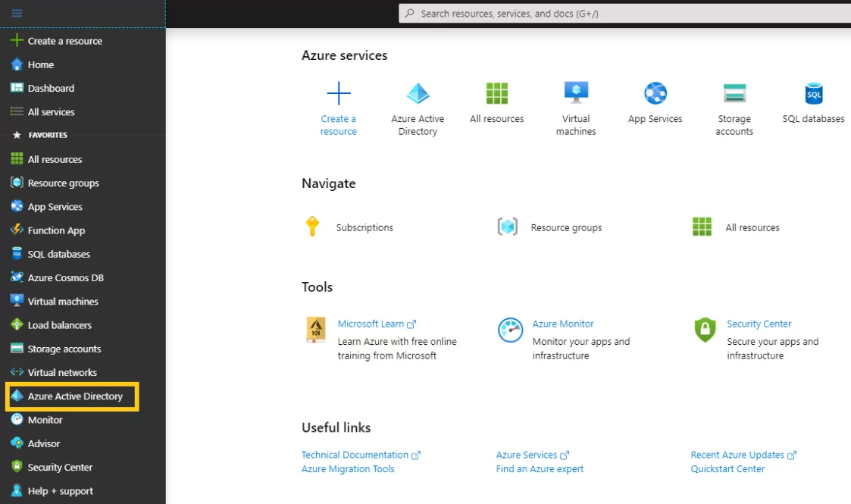This screenshot has width=851, height=504.
Task: Click the All resources text under Navigate
Action: [x=752, y=227]
